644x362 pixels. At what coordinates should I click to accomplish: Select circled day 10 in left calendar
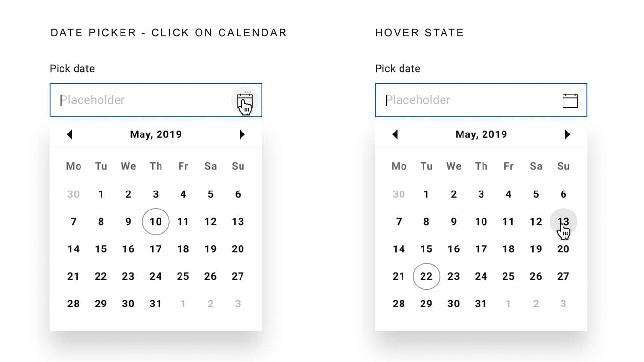click(x=156, y=222)
